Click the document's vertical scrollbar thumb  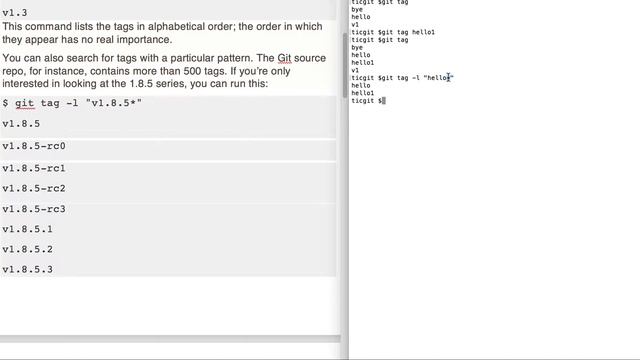(x=345, y=65)
